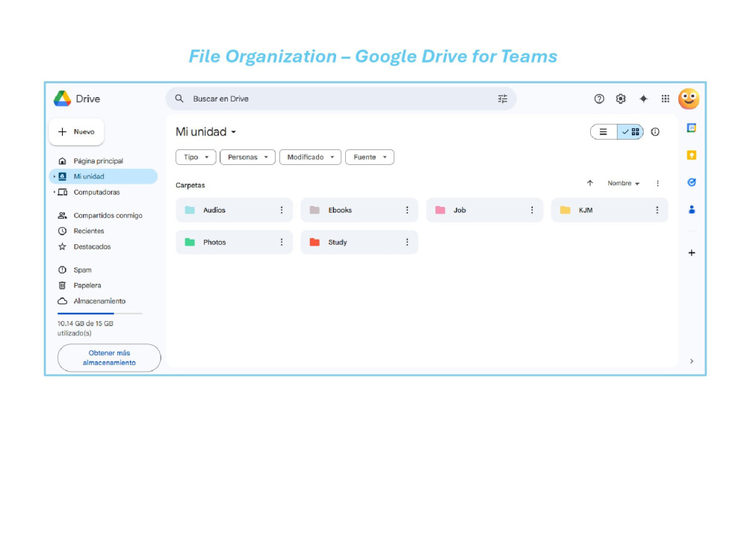
Task: Select the Job folder
Action: coord(485,210)
